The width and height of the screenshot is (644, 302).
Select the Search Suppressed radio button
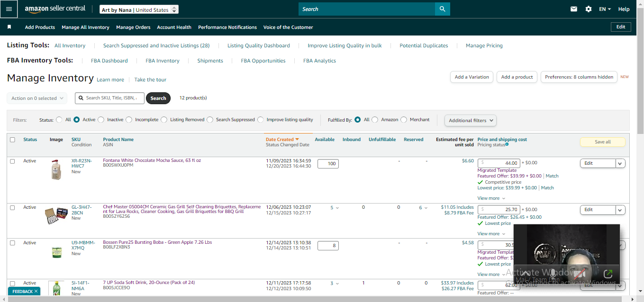tap(210, 120)
